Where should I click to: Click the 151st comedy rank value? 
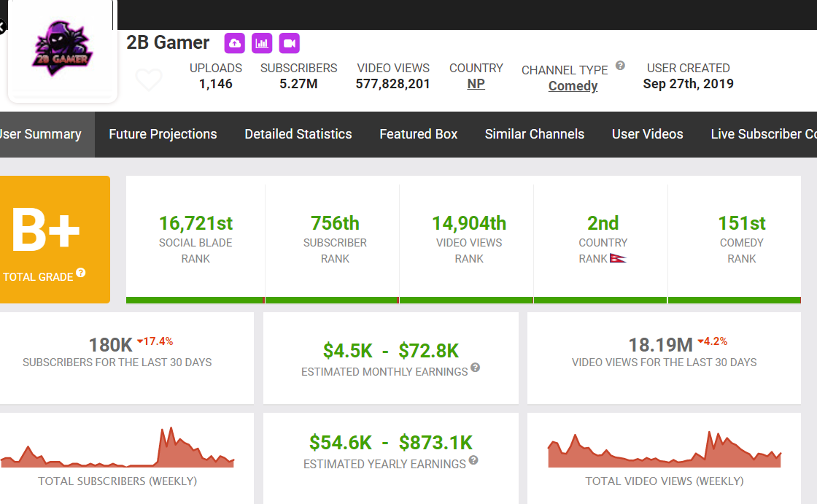point(741,223)
